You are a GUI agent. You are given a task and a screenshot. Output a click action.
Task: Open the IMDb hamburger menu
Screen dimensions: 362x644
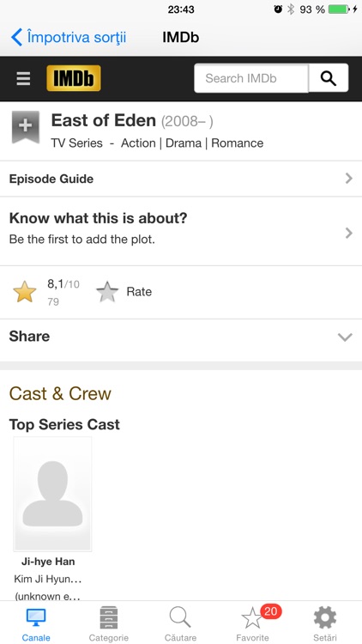(23, 78)
